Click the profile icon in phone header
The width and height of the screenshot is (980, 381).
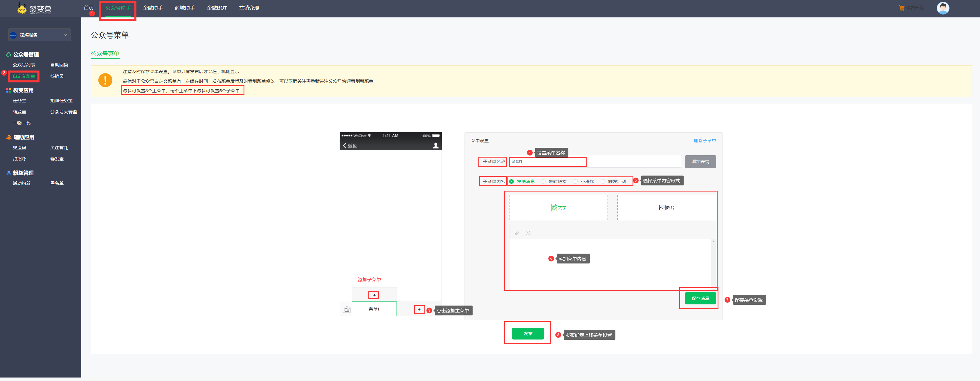click(436, 146)
